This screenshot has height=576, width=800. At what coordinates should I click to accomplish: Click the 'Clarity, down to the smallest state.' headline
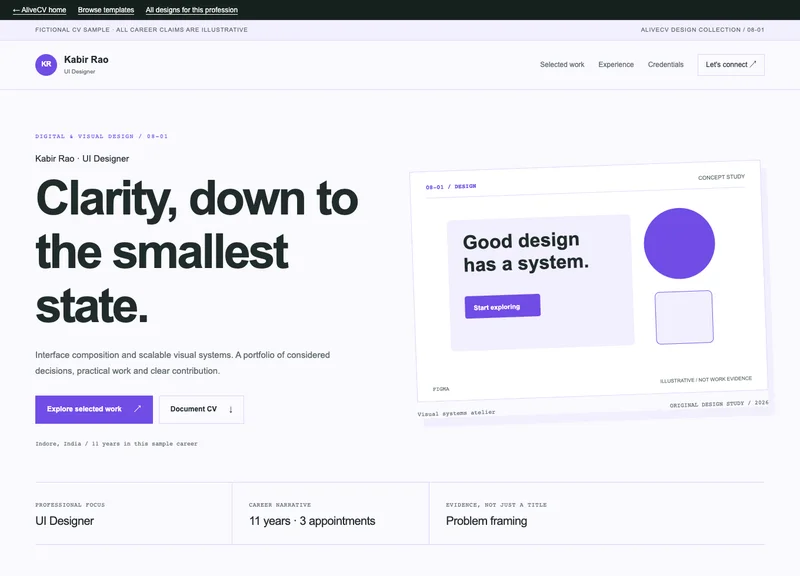[197, 252]
